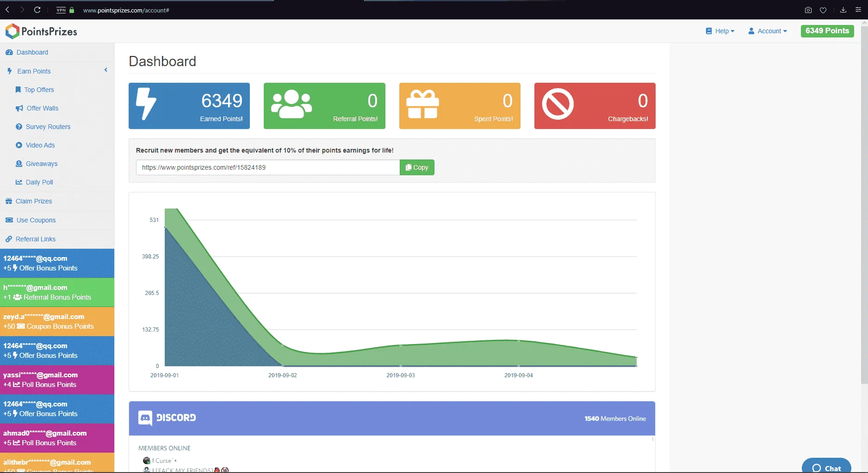Open Top Offers in sidebar

(x=39, y=90)
